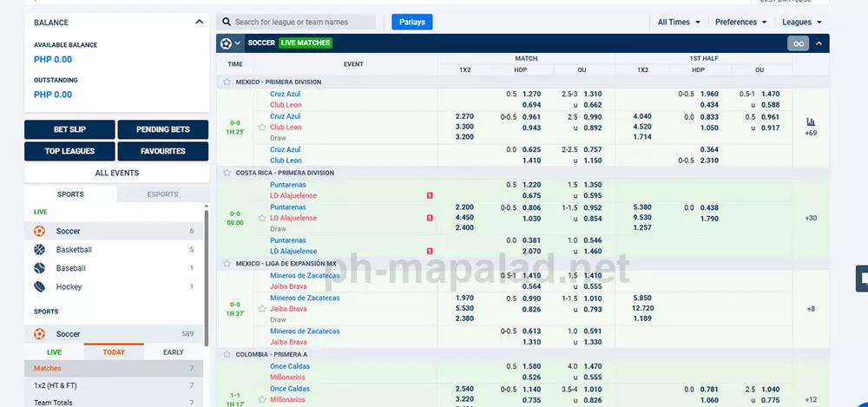Open the Leagues dropdown
Viewport: 868px width, 407px height.
[801, 23]
